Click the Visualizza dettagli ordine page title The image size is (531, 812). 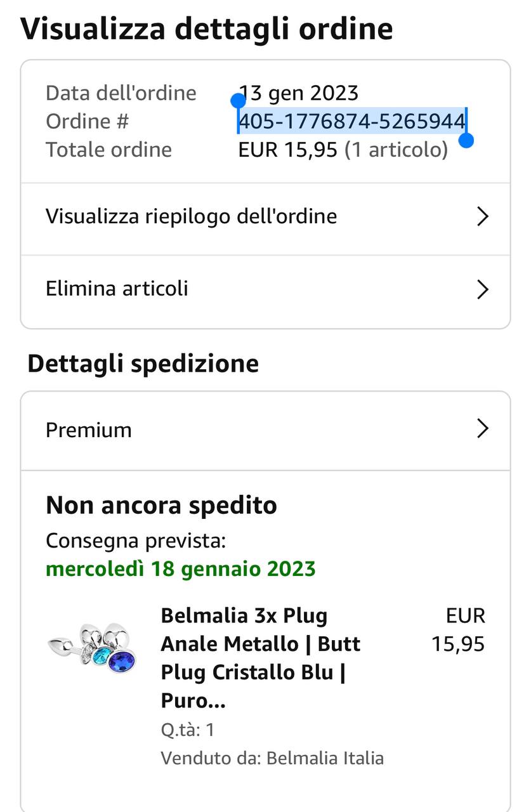(207, 29)
